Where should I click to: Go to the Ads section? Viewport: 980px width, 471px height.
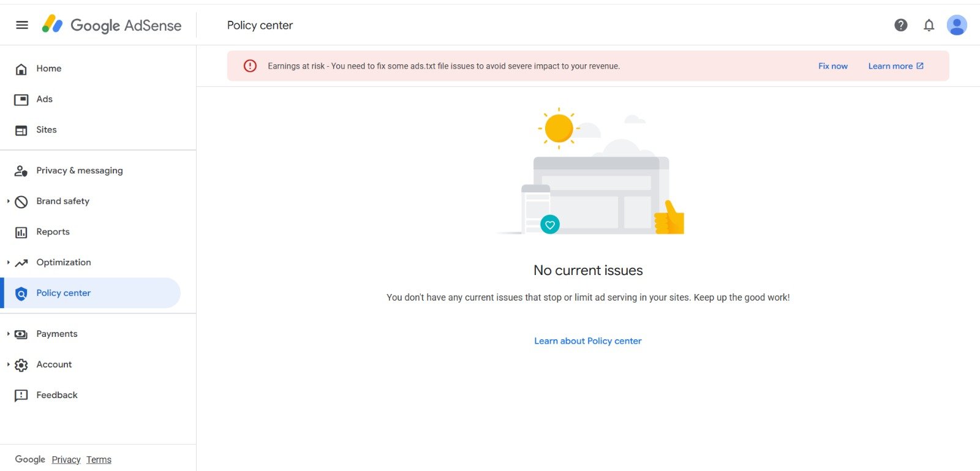click(44, 99)
